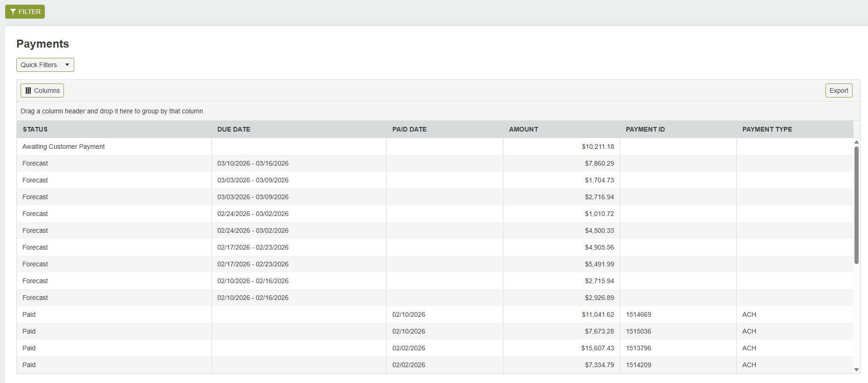The width and height of the screenshot is (868, 383).
Task: Click paid date for payment 1514209
Action: click(409, 365)
